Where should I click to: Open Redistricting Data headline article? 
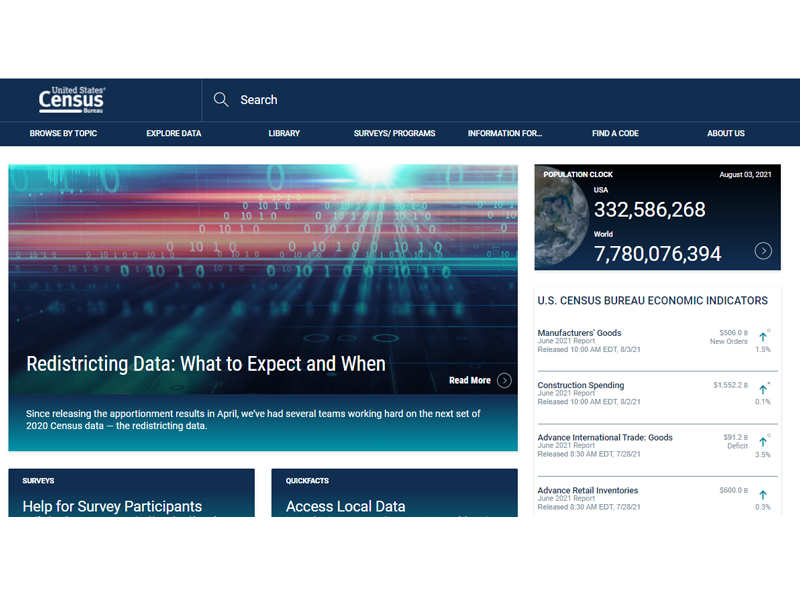coord(206,364)
